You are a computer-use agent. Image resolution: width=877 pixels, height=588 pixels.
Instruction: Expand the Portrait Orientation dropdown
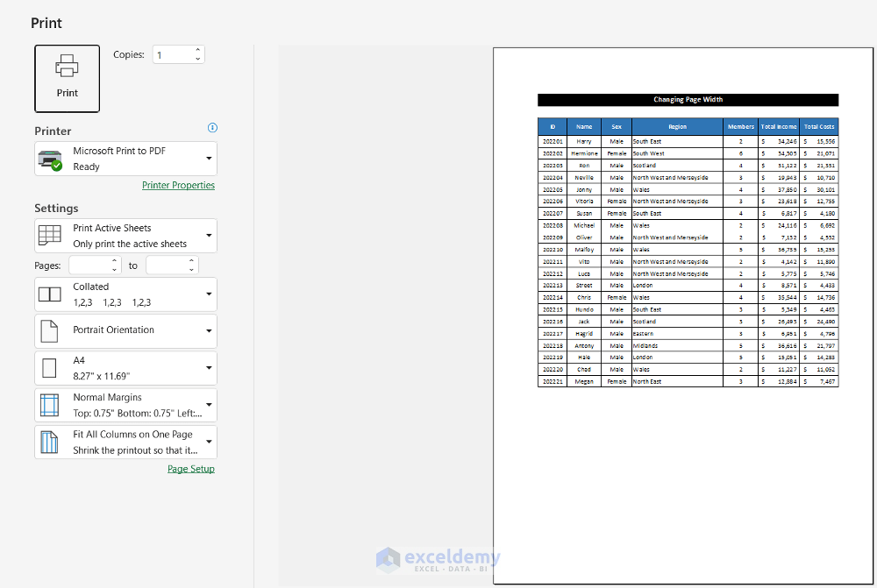pos(125,331)
